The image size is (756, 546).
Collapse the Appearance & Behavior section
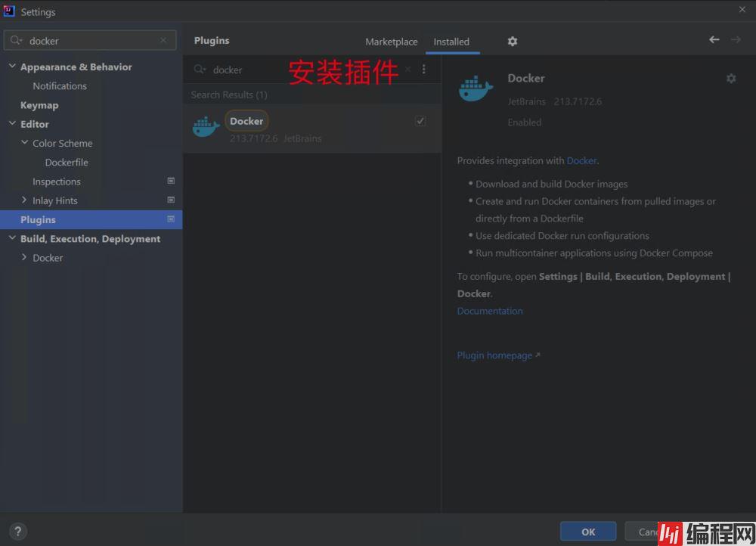pos(12,67)
